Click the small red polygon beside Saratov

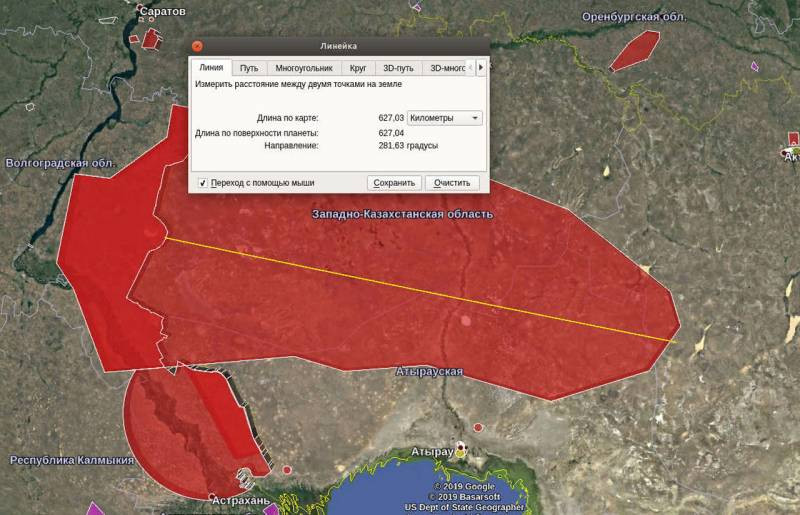[x=150, y=38]
